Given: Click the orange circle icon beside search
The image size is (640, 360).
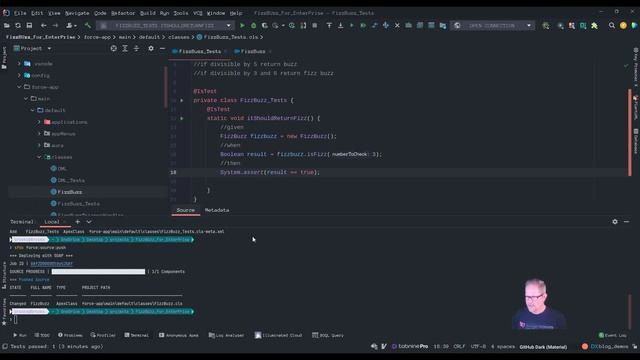Looking at the screenshot, I should 623,25.
